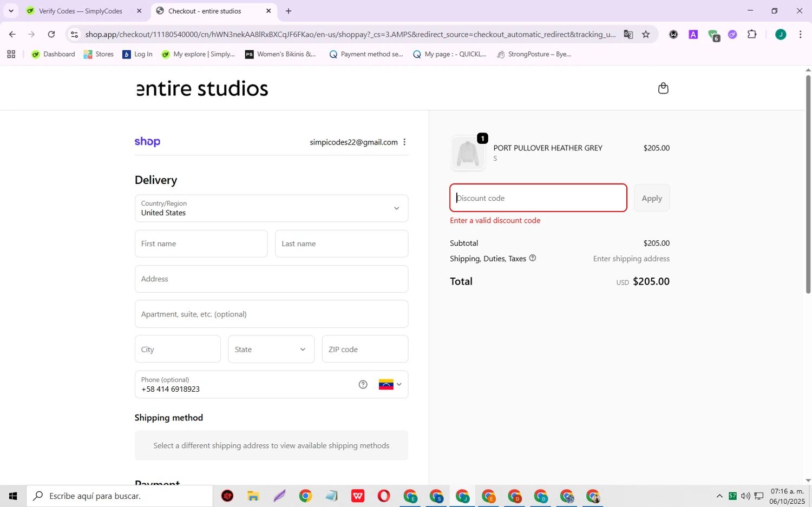The height and width of the screenshot is (507, 812).
Task: Click the City field
Action: click(178, 349)
